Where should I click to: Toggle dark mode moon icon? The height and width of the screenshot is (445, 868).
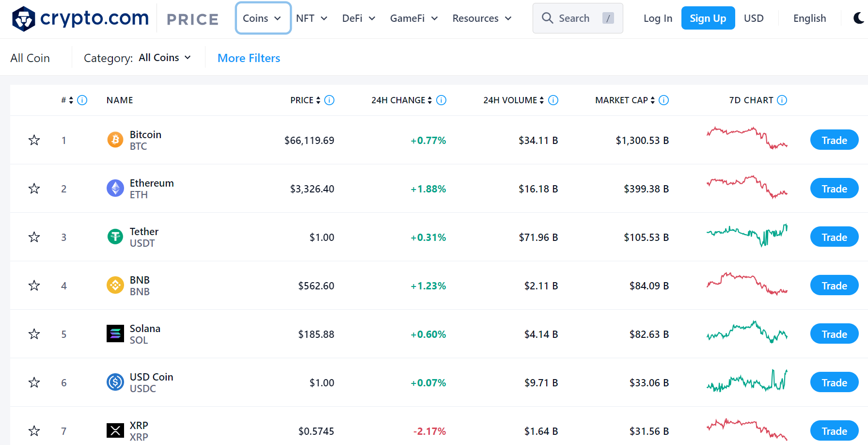[858, 18]
